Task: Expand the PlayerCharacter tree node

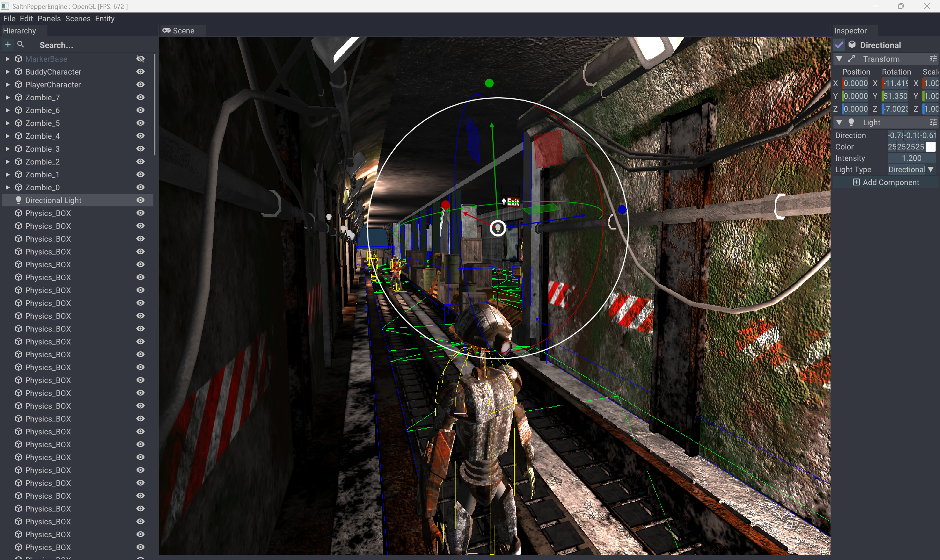Action: pyautogui.click(x=7, y=84)
